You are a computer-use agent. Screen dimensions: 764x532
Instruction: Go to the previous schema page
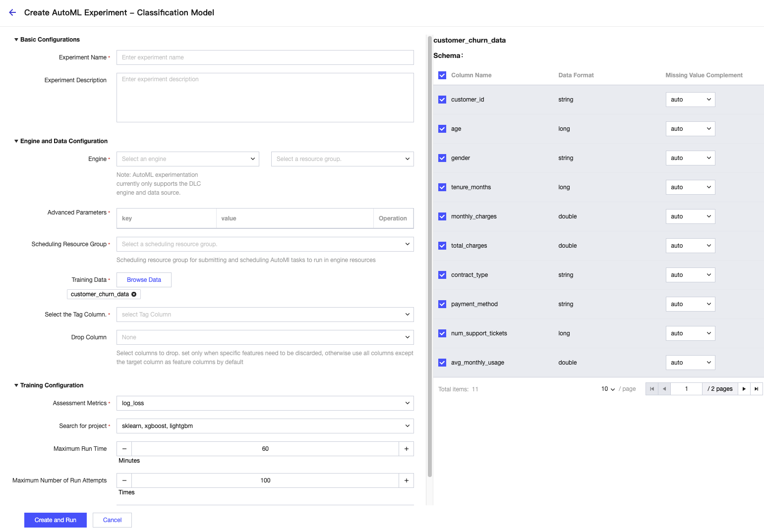(664, 389)
